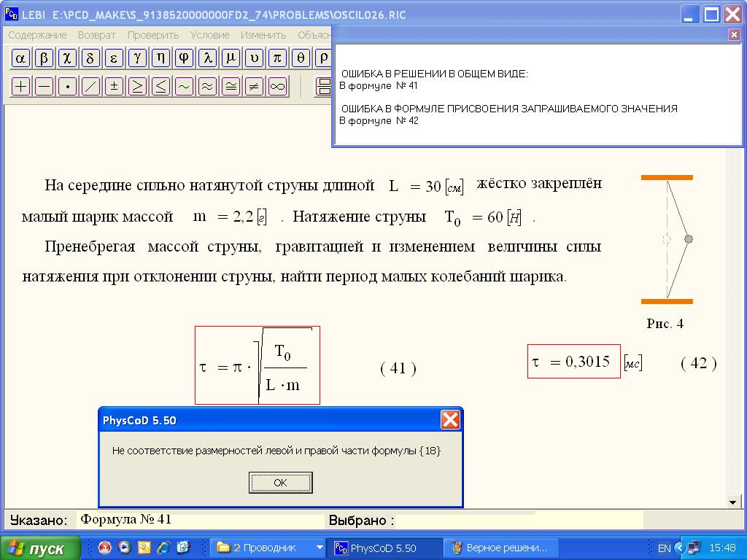Screen dimensions: 747x560
Task: Select formula 41 box with the square root
Action: click(257, 365)
